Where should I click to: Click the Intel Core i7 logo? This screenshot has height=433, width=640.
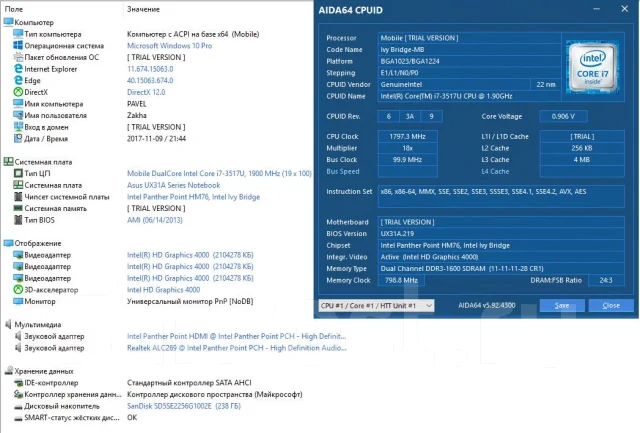pyautogui.click(x=593, y=67)
